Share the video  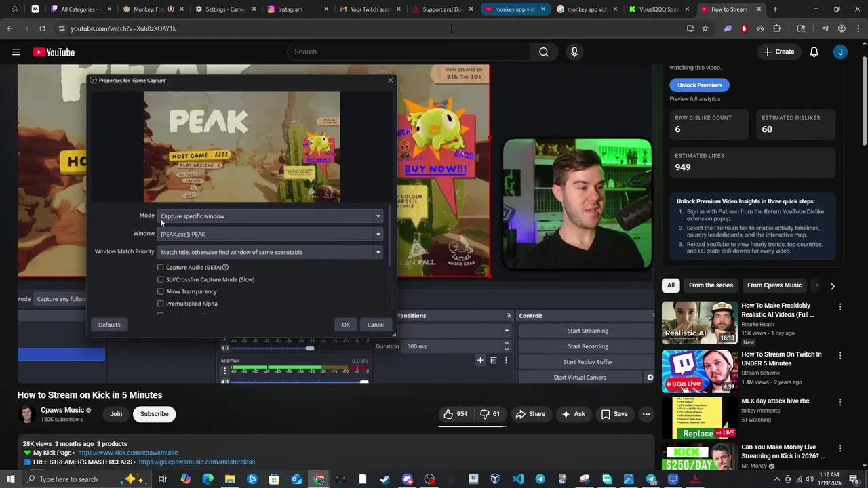click(530, 414)
